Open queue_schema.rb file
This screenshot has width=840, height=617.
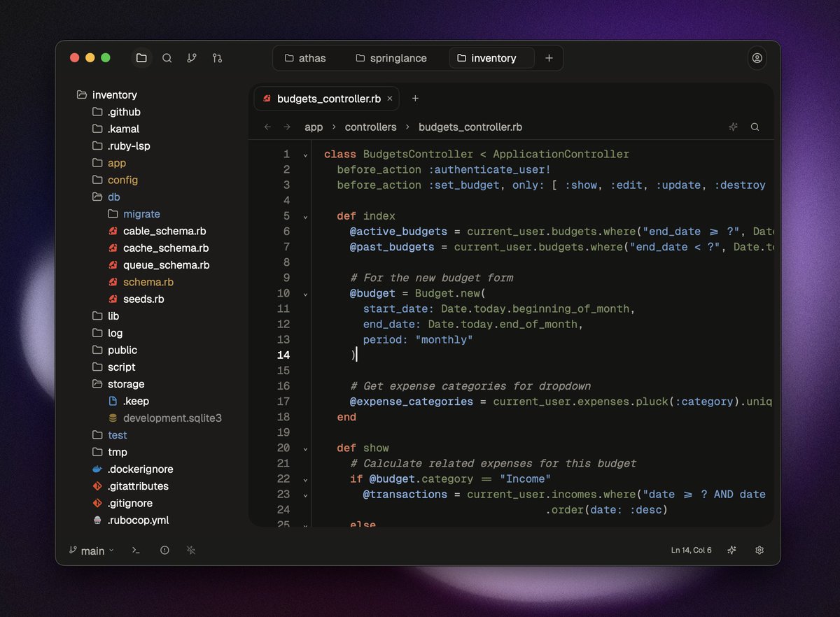pyautogui.click(x=158, y=265)
